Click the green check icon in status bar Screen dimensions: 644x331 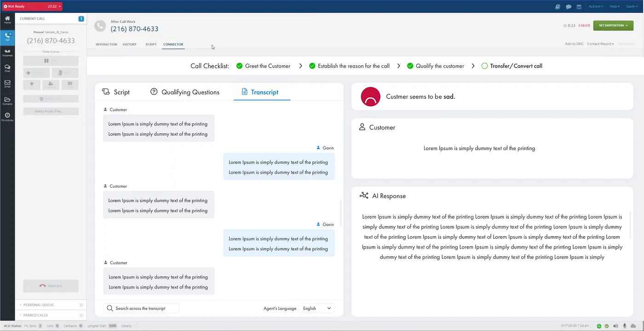(607, 326)
